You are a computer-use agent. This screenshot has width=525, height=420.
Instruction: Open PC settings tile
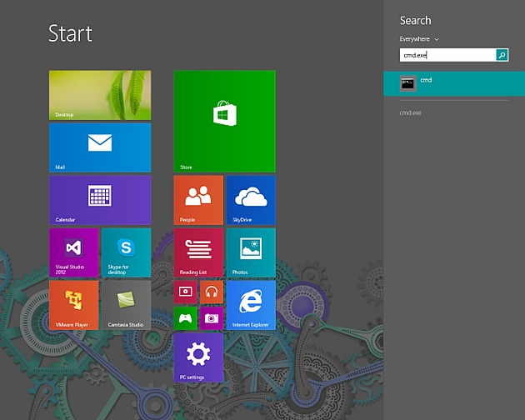pyautogui.click(x=198, y=357)
